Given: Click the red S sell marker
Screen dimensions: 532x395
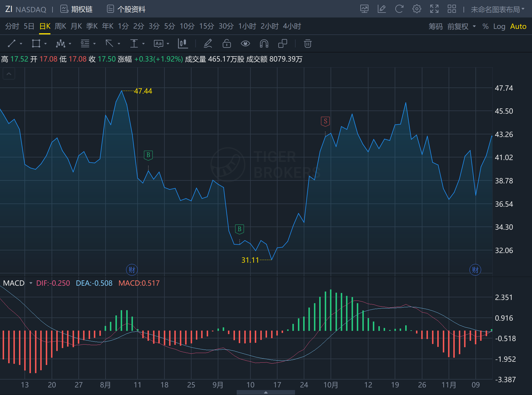Looking at the screenshot, I should 325,121.
